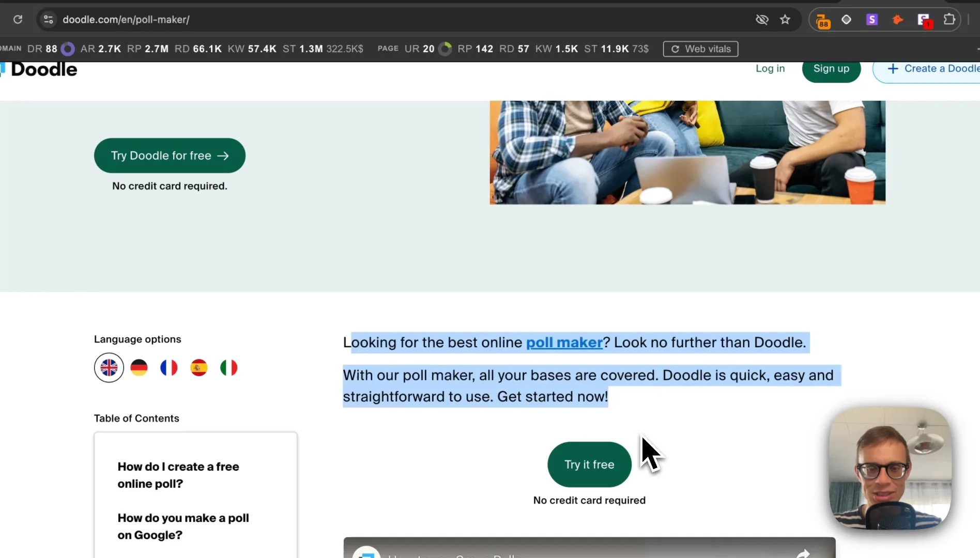The height and width of the screenshot is (558, 980).
Task: Reload the page with the refresh icon
Action: point(18,20)
